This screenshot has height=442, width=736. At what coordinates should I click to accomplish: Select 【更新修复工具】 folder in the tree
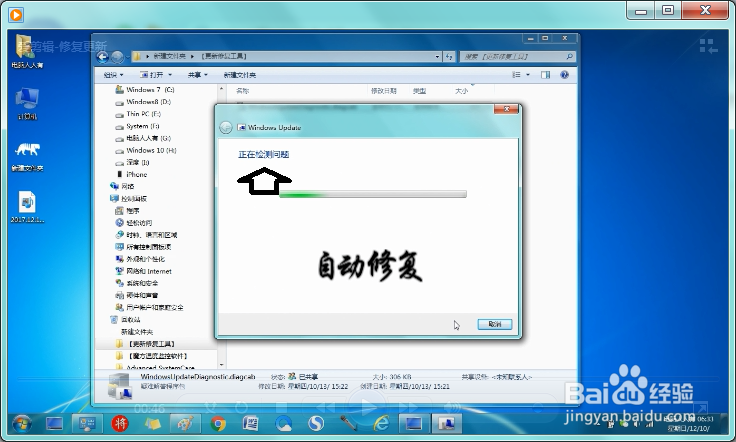pyautogui.click(x=146, y=344)
